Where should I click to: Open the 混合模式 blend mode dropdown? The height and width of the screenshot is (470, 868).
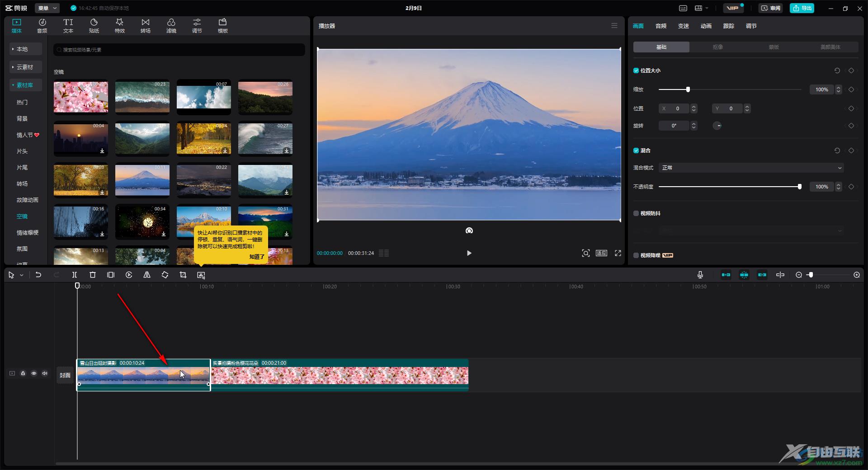(751, 168)
